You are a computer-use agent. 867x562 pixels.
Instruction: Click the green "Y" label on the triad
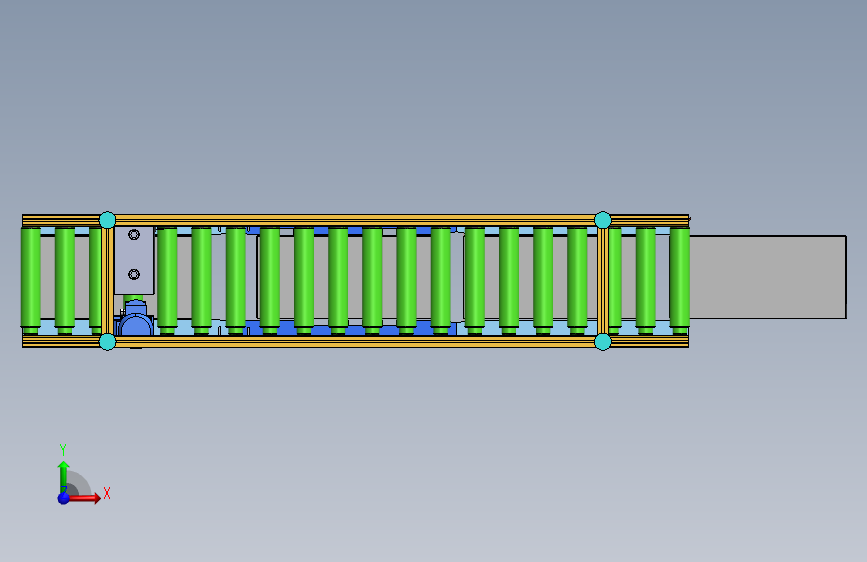[63, 450]
